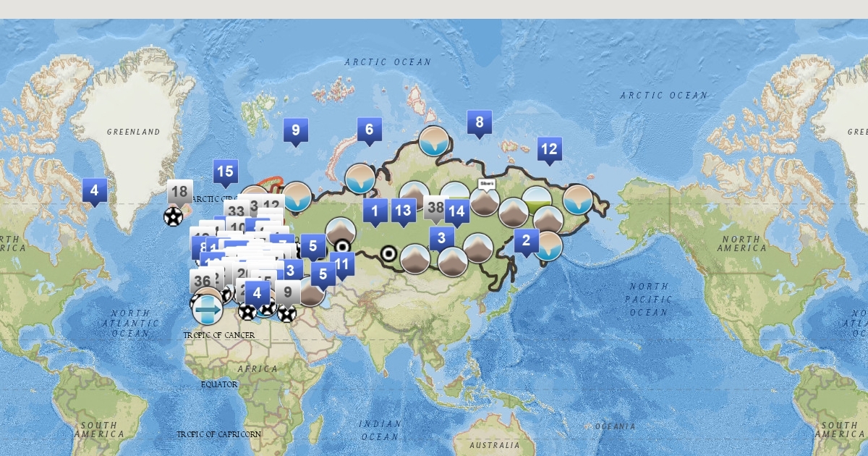Click the blue 4 marker near Canada
This screenshot has height=456, width=868.
[x=94, y=190]
